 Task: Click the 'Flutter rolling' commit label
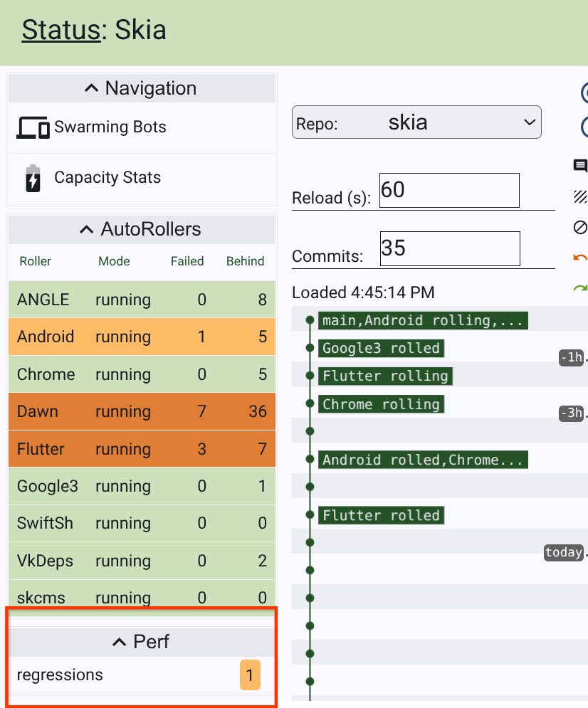(385, 376)
